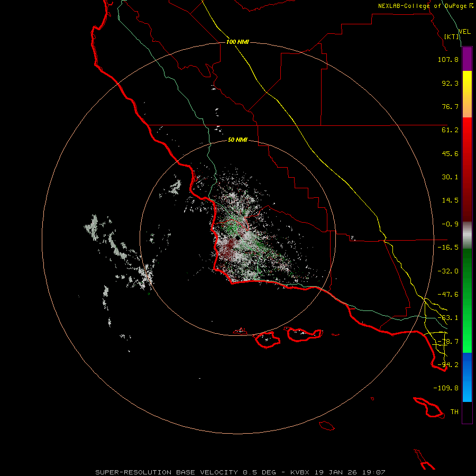Pick the green segment of the color bar
The height and width of the screenshot is (476, 476).
pos(467,300)
